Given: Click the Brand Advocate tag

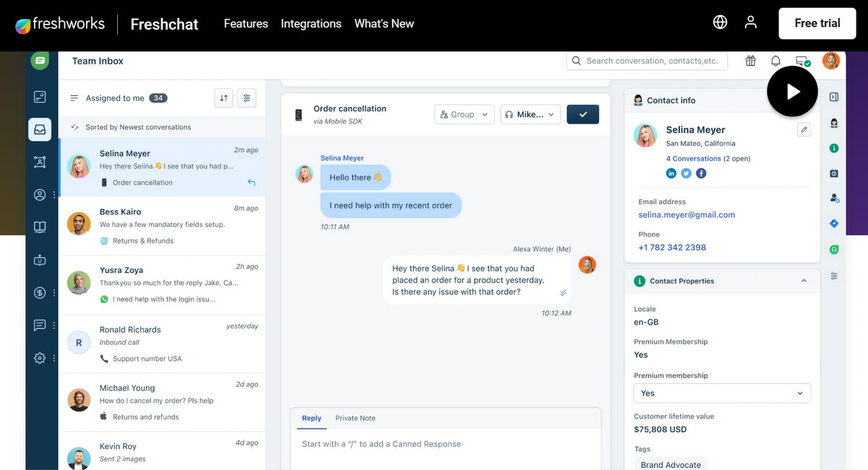Looking at the screenshot, I should point(671,464).
